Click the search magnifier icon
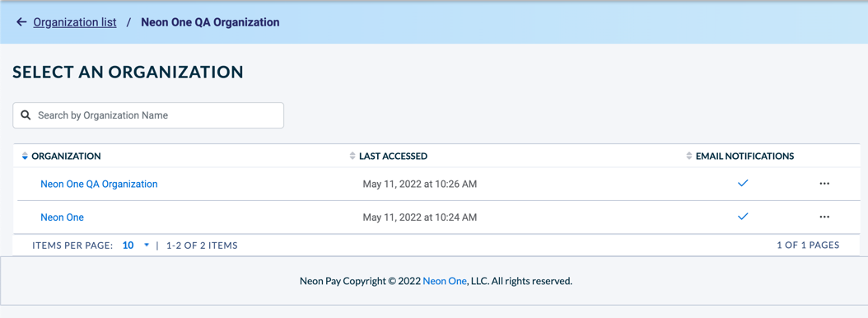The image size is (868, 318). [x=25, y=115]
